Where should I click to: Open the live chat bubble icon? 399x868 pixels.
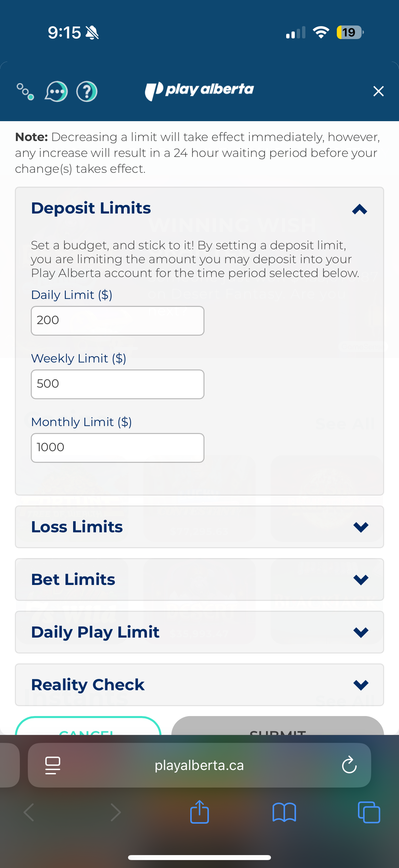click(x=56, y=91)
